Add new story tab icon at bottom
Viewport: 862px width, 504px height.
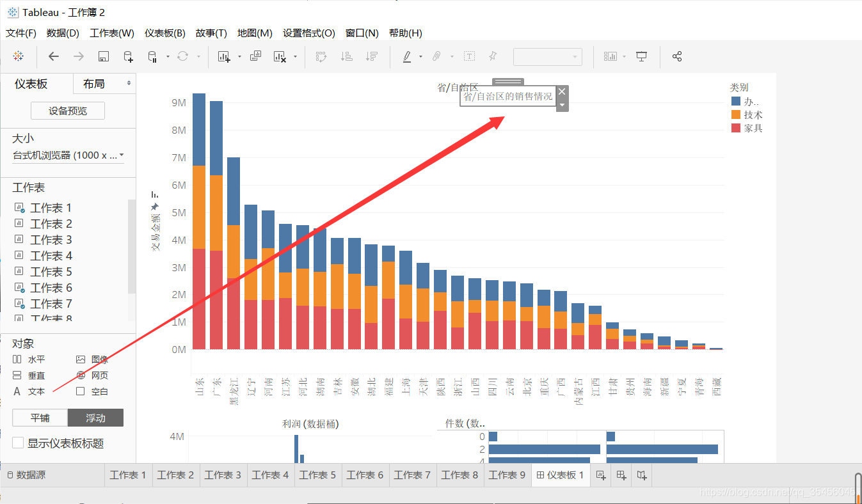[x=642, y=475]
